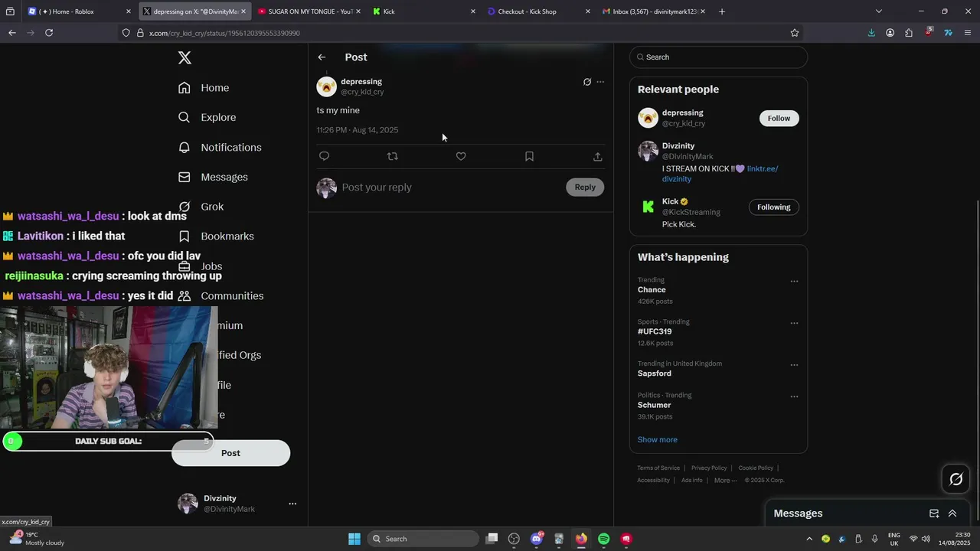Click browser back arrow
The height and width of the screenshot is (551, 980).
click(12, 33)
